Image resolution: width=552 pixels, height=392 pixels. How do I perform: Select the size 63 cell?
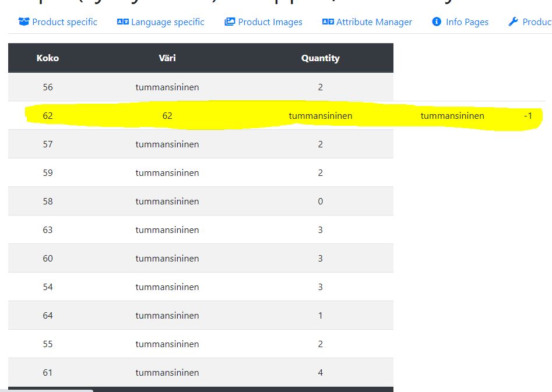coord(48,229)
